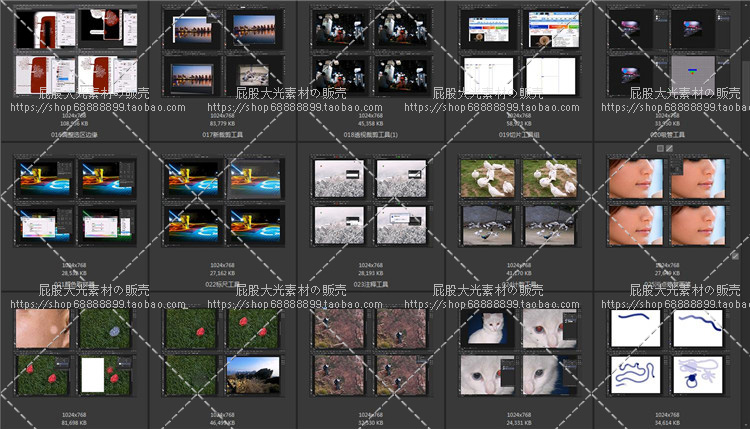Select the white geese and pigeons thumbnail
The image size is (750, 429).
520,202
